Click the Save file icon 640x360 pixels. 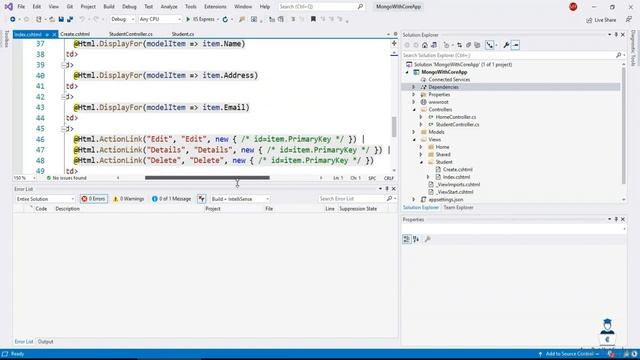61,19
